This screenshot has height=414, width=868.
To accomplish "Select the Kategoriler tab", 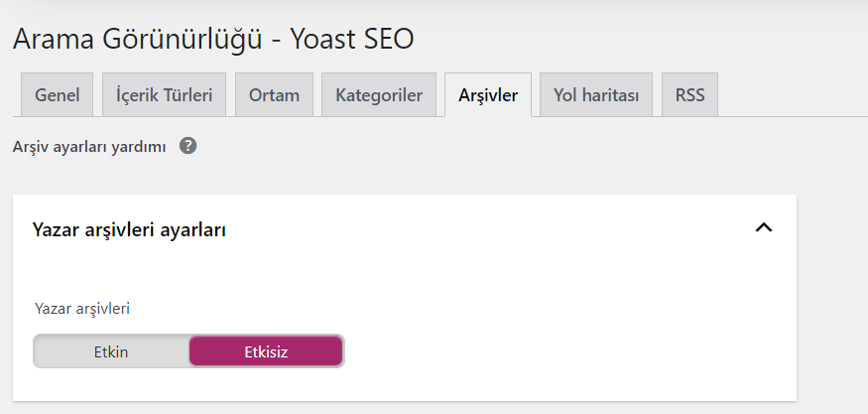I will [x=379, y=94].
